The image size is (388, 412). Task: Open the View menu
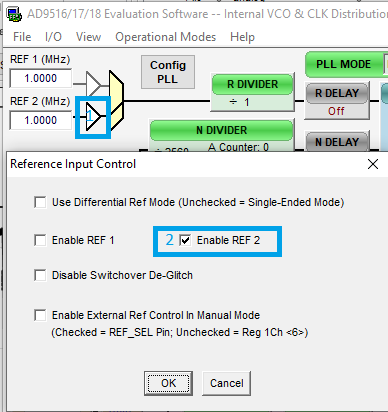tap(88, 37)
